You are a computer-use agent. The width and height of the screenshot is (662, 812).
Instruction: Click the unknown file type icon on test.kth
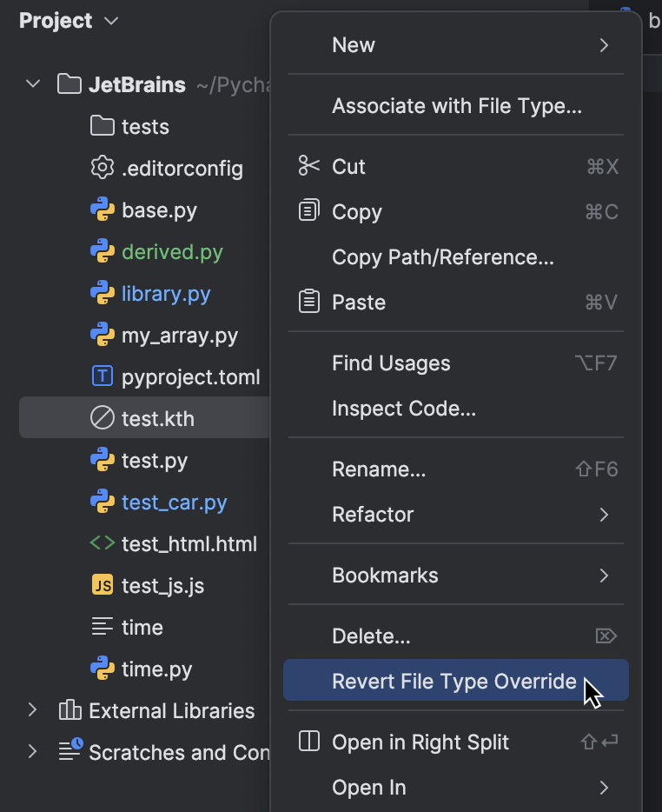point(102,418)
